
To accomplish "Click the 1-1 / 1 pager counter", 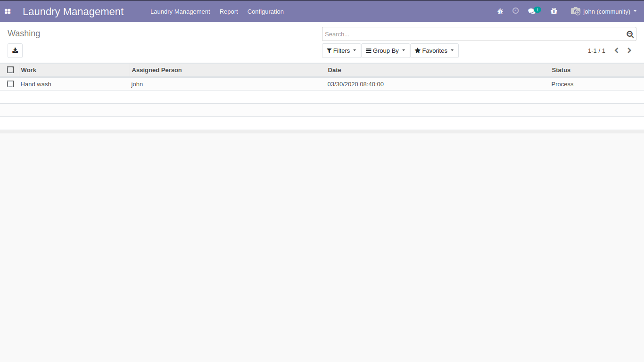I will 596,50.
